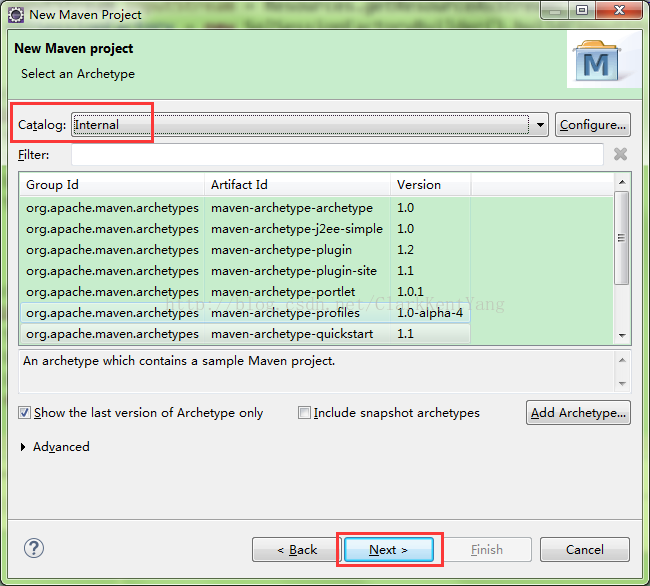Select maven-archetype-quickstart row
This screenshot has height=586, width=650.
click(245, 334)
